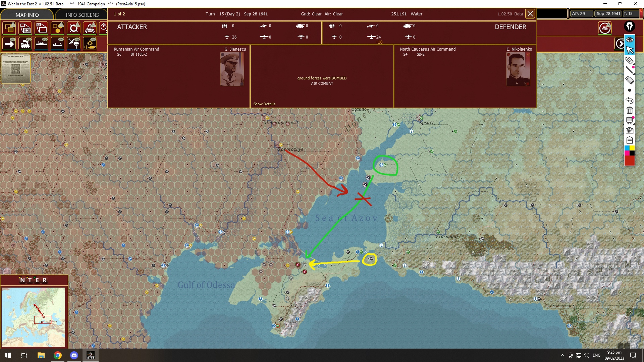The image size is (644, 362).
Task: Expand the system tray hidden icons chevron
Action: 562,355
